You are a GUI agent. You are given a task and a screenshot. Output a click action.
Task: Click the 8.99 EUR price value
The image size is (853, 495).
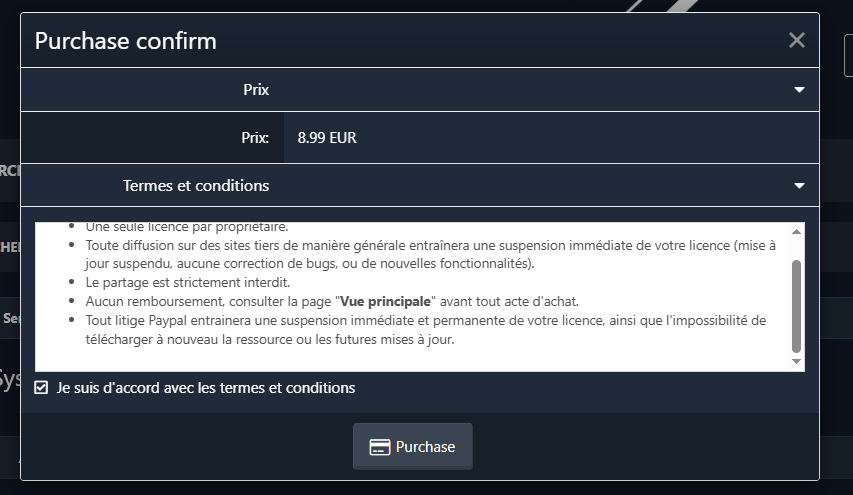click(x=327, y=138)
